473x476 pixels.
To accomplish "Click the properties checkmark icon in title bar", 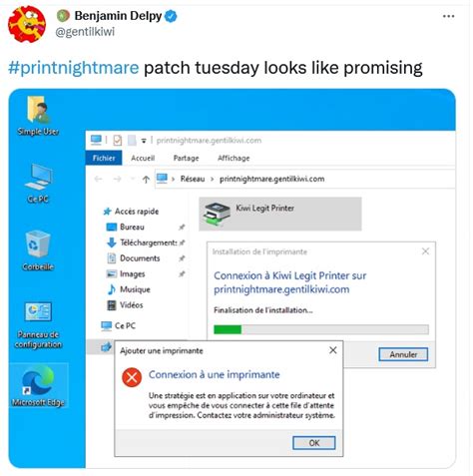I will [117, 141].
